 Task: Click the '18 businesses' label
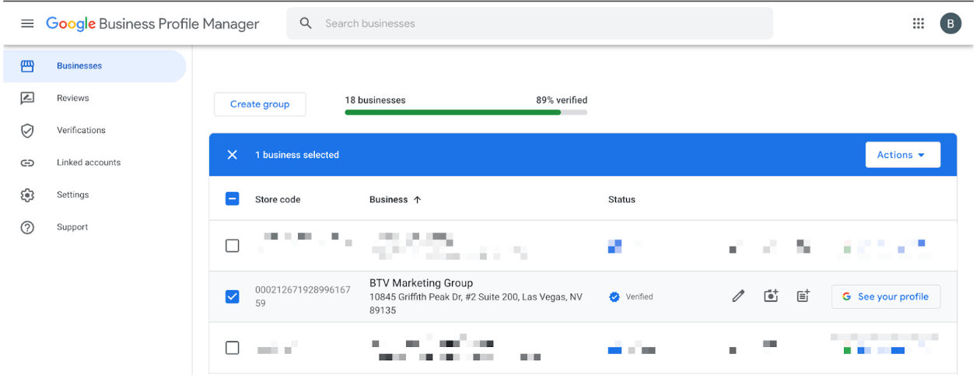coord(375,100)
